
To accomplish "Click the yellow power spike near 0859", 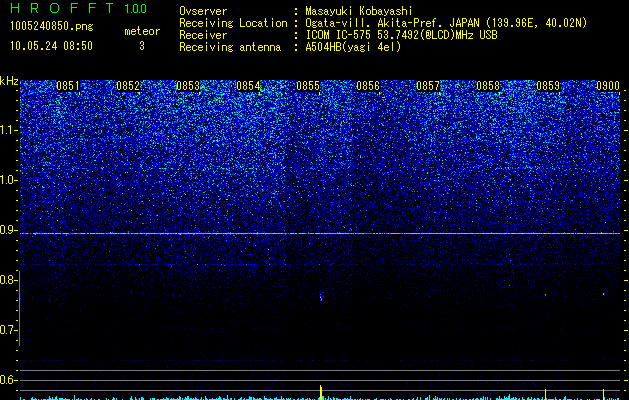I will [546, 394].
